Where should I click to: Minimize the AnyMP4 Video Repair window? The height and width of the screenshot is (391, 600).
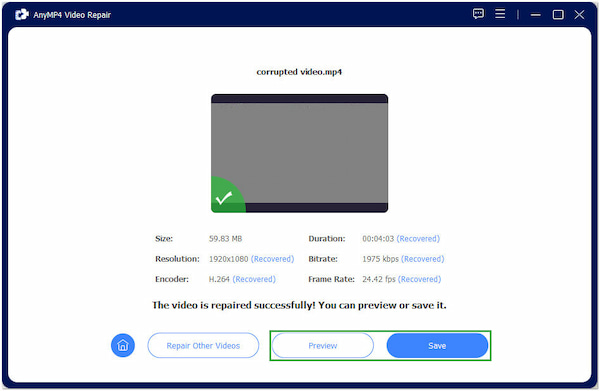click(536, 15)
